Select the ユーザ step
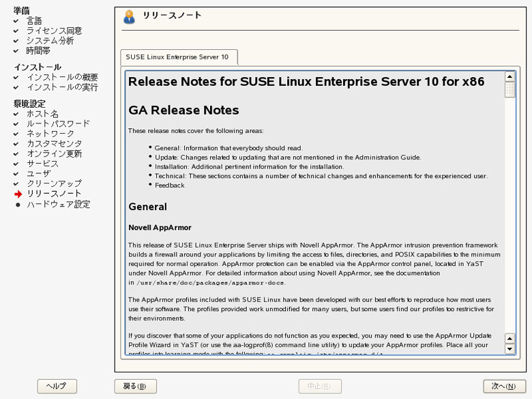This screenshot has width=532, height=399. coord(39,174)
